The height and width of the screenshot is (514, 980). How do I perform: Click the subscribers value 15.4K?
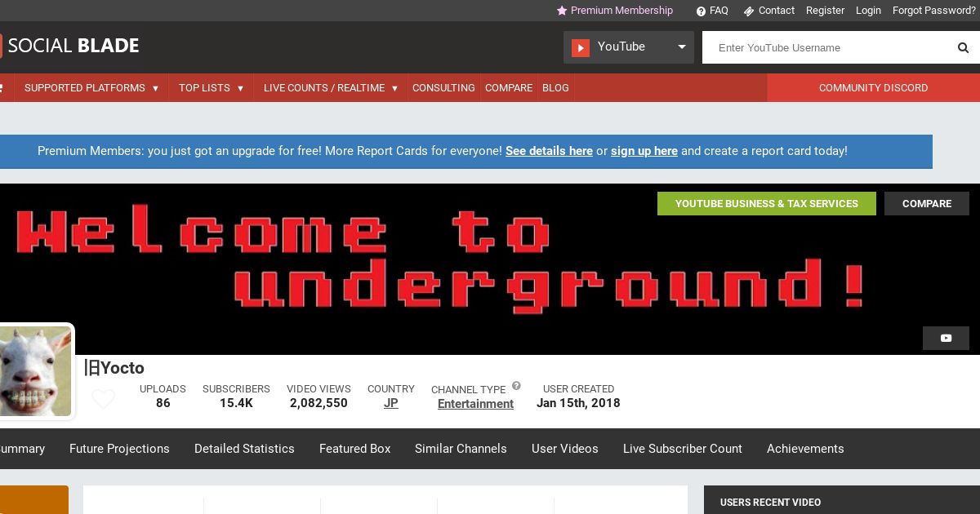236,403
